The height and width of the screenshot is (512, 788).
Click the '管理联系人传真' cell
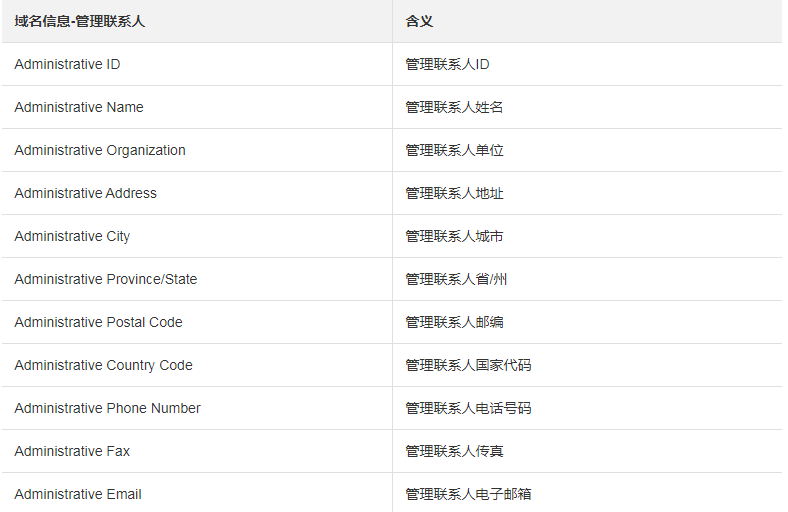[x=454, y=451]
